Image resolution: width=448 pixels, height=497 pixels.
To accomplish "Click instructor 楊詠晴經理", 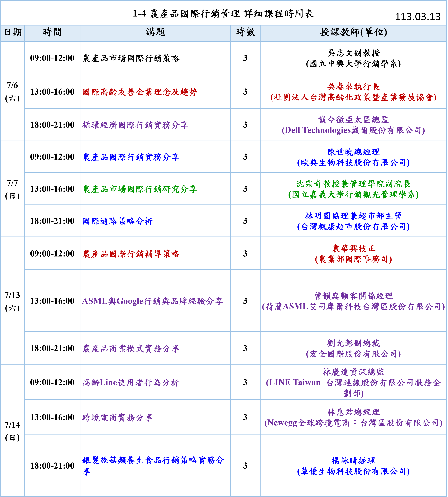I will click(x=354, y=461).
